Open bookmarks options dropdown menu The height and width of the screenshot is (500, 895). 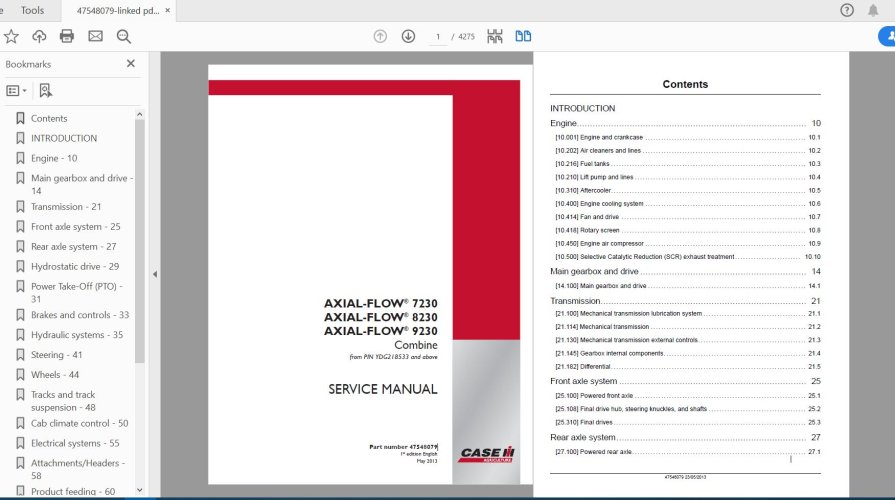tap(16, 90)
